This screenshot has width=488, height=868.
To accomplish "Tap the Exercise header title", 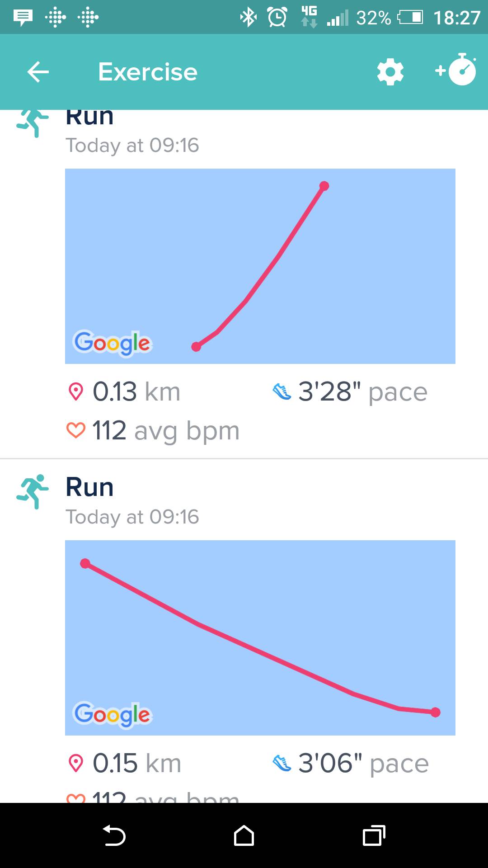I will pos(148,72).
